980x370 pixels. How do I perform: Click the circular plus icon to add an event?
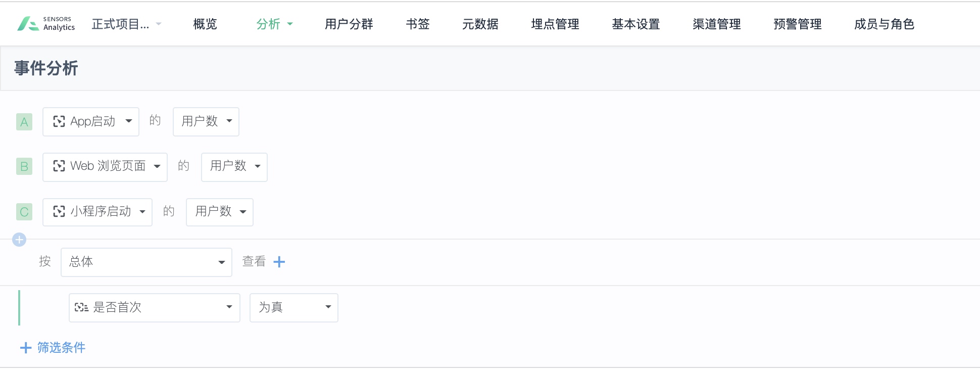point(19,240)
